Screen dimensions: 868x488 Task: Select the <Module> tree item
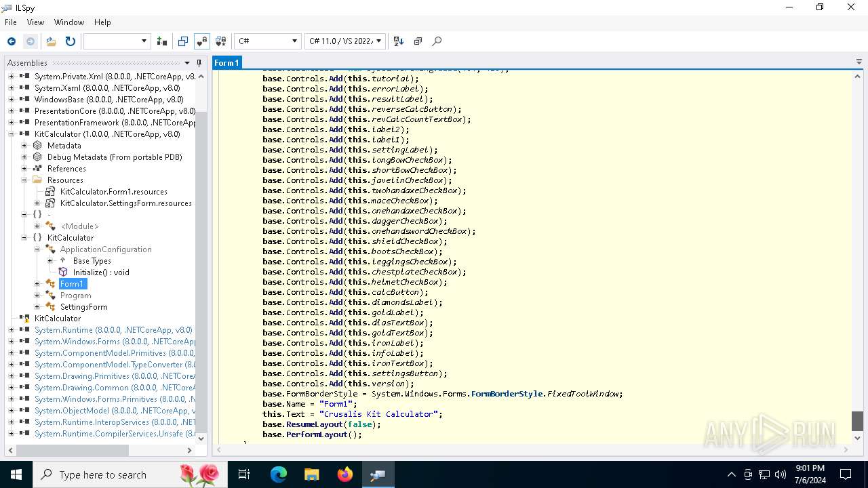(79, 226)
